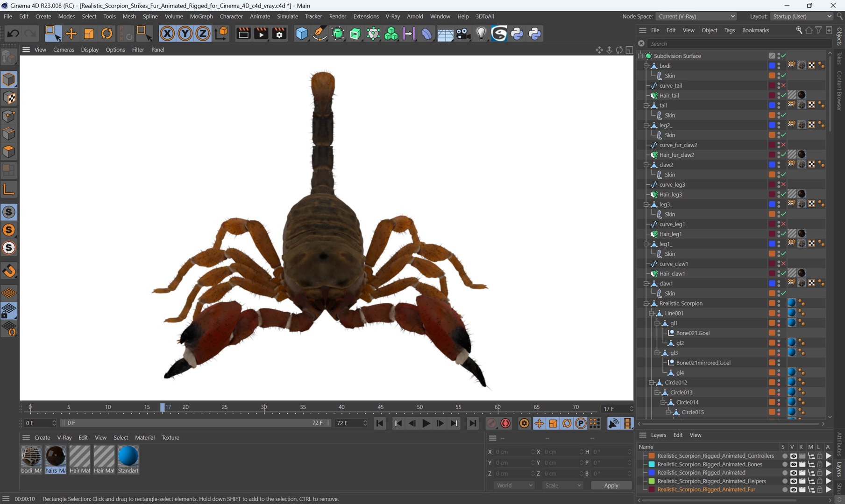Add a Cube primitive object
This screenshot has height=504, width=845.
(x=302, y=34)
